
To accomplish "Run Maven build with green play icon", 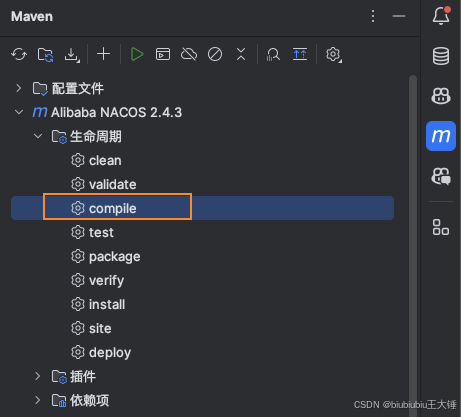I will [137, 54].
